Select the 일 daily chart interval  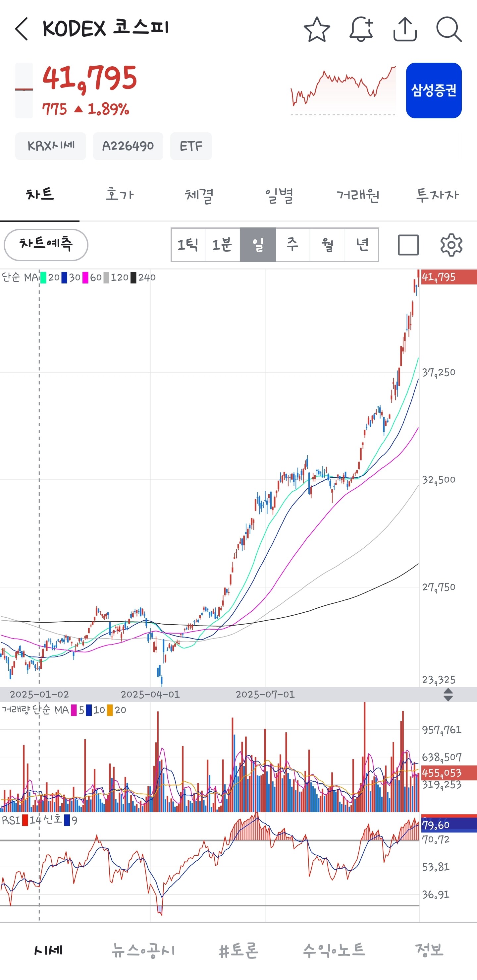[x=258, y=245]
